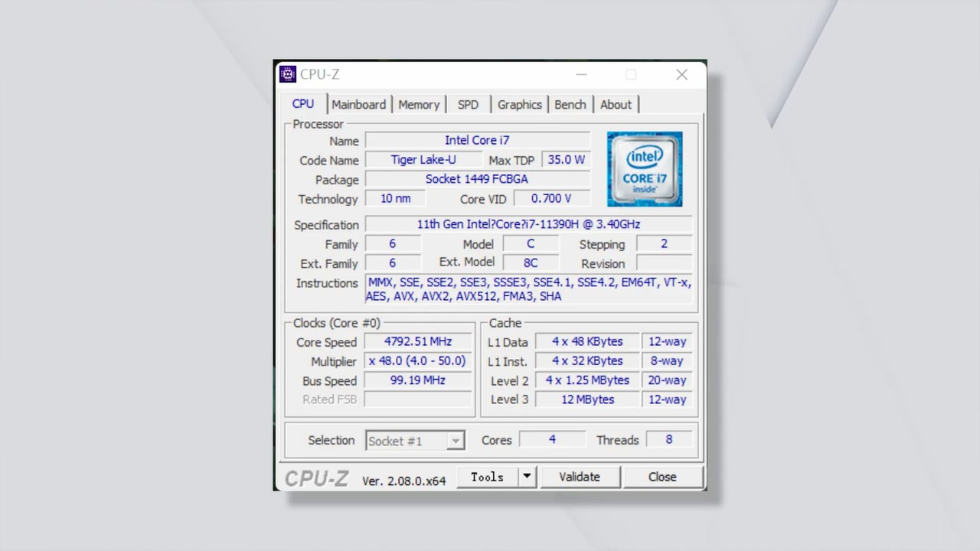
Task: Select the CPU tab
Action: pos(303,103)
